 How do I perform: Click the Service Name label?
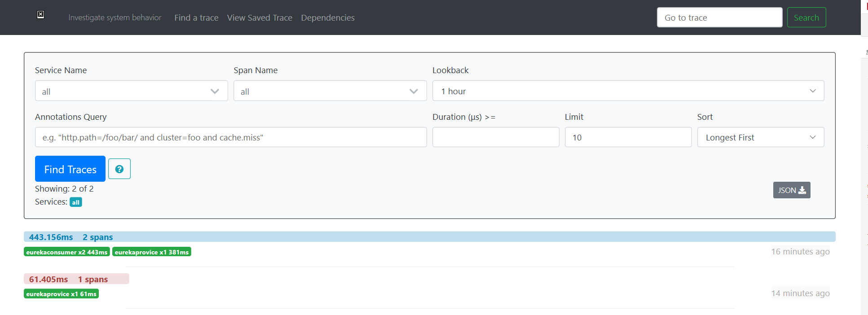pos(61,70)
